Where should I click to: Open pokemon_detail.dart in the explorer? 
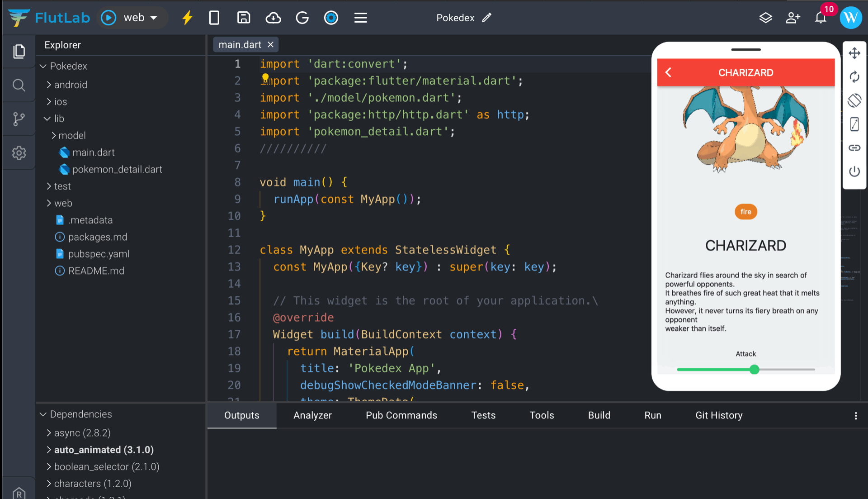coord(117,169)
